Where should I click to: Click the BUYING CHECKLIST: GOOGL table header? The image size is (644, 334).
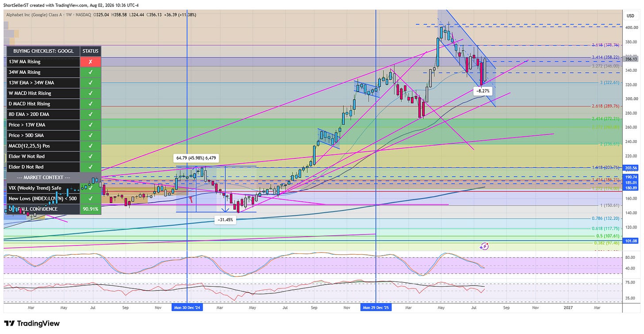(x=43, y=51)
